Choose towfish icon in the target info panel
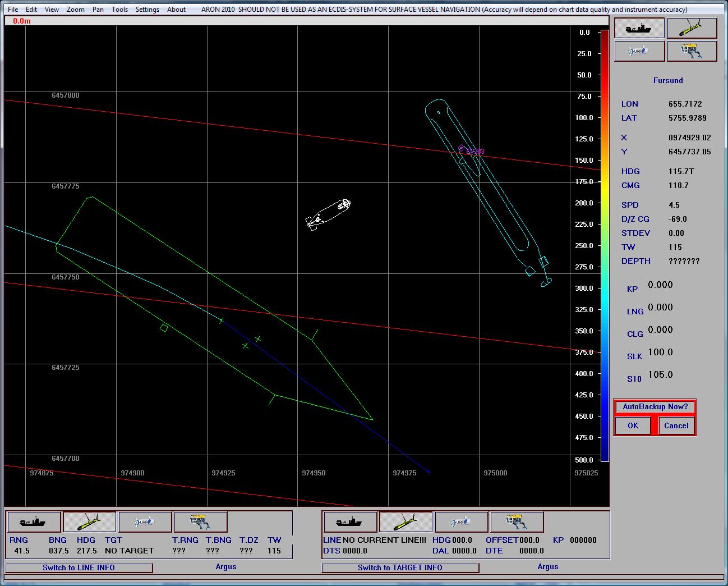Image resolution: width=728 pixels, height=586 pixels. (90, 522)
